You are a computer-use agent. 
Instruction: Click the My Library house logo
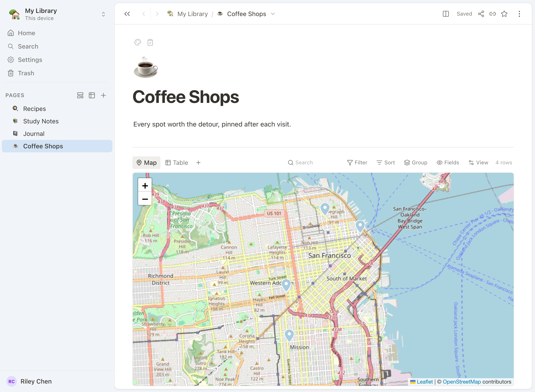[x=14, y=14]
